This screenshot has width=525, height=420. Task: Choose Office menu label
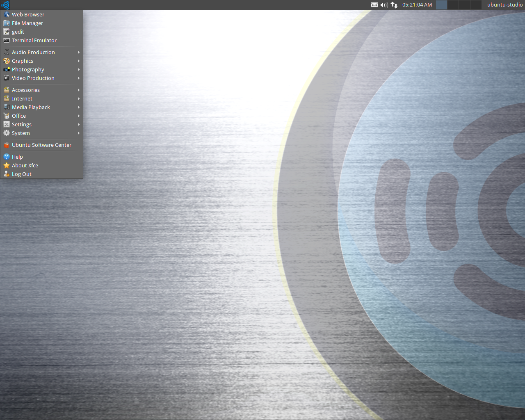click(19, 116)
